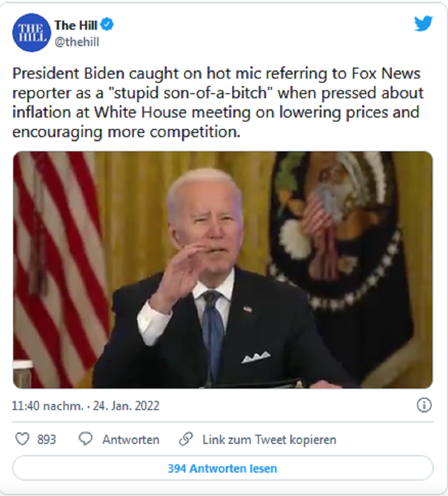The height and width of the screenshot is (496, 448).
Task: Play the embedded Biden video
Action: (223, 270)
